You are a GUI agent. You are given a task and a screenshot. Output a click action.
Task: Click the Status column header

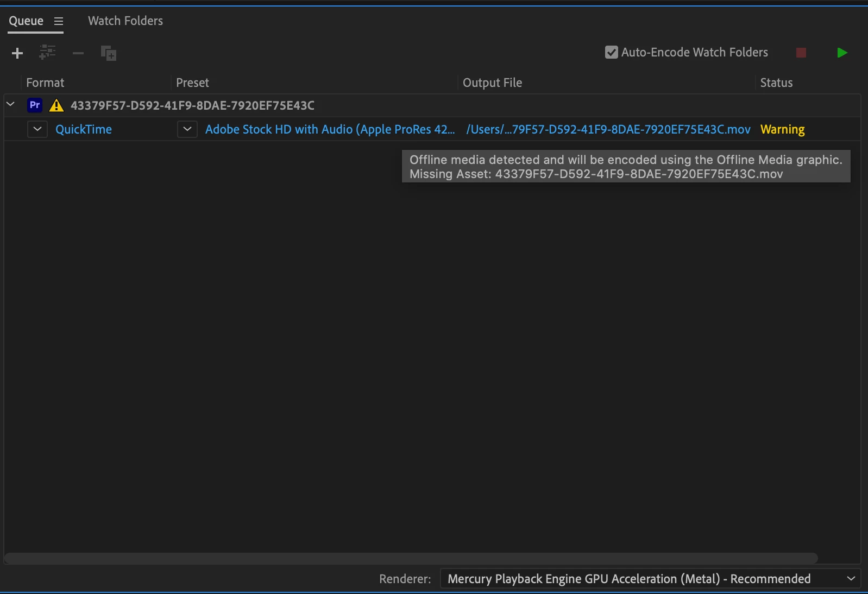click(776, 83)
